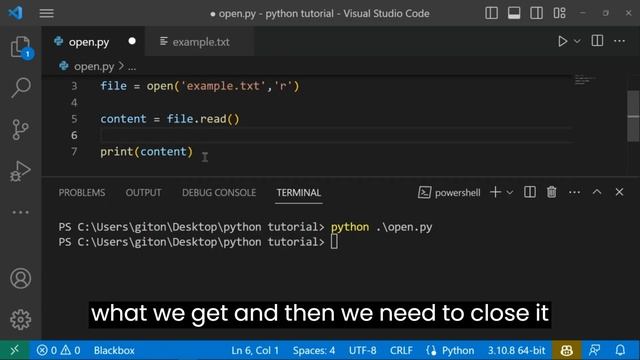This screenshot has height=360, width=640.
Task: Split the editor to the right
Action: [597, 41]
